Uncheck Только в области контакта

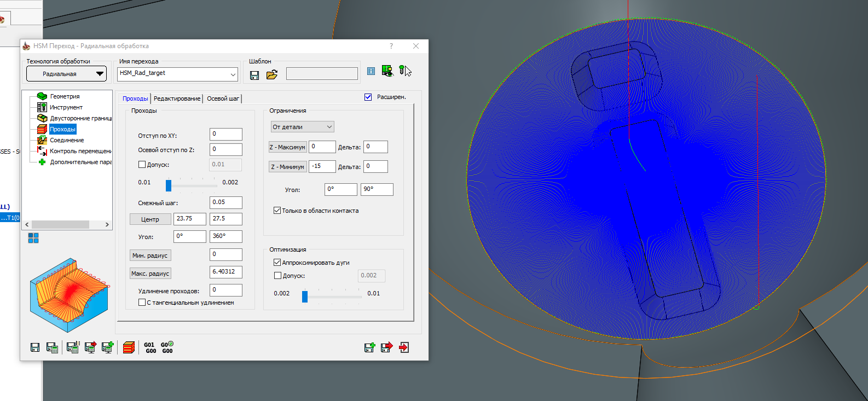click(x=277, y=211)
